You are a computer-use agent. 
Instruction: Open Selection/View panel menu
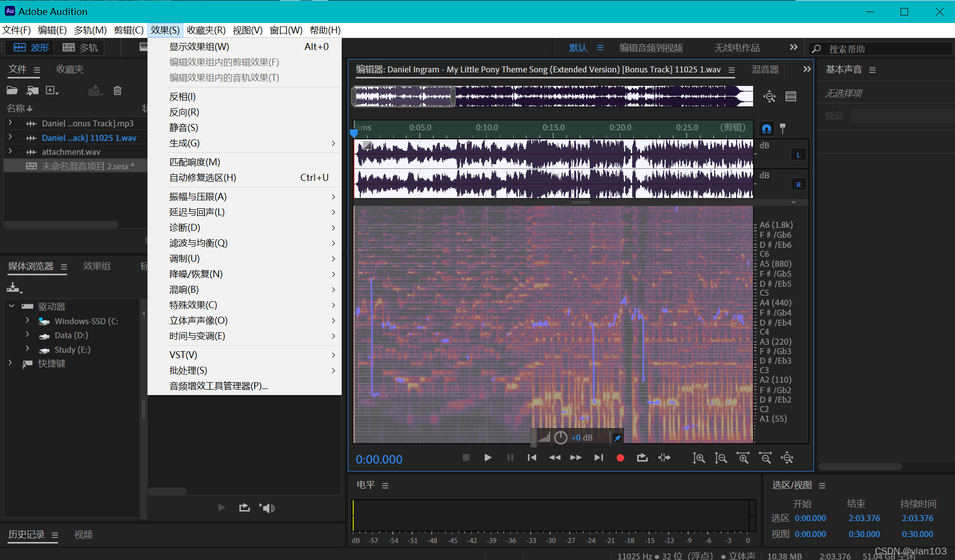click(x=822, y=486)
